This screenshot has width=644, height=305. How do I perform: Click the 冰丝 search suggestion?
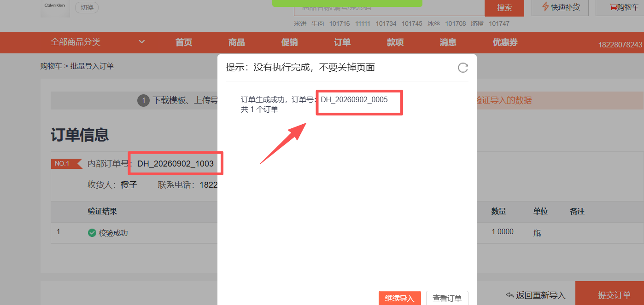coord(433,23)
